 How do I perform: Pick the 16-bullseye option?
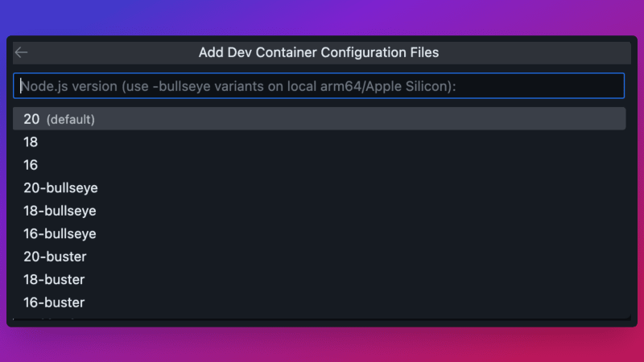(60, 234)
